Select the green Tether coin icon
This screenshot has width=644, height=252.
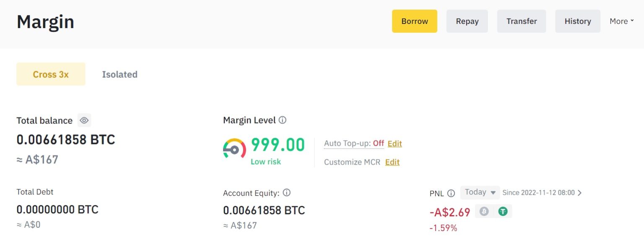click(x=502, y=211)
